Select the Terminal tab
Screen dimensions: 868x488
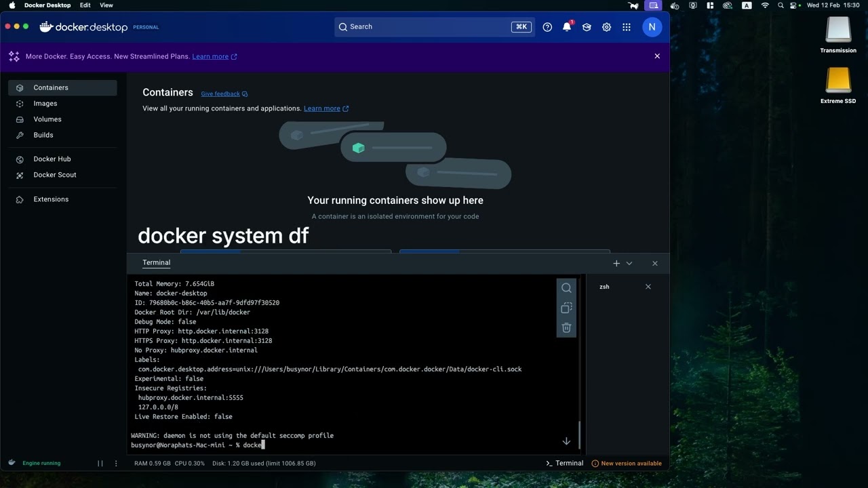click(x=157, y=262)
